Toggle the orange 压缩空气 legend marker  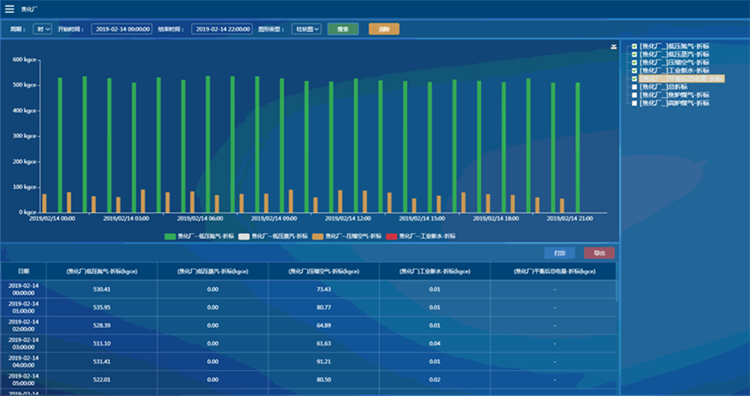click(318, 236)
